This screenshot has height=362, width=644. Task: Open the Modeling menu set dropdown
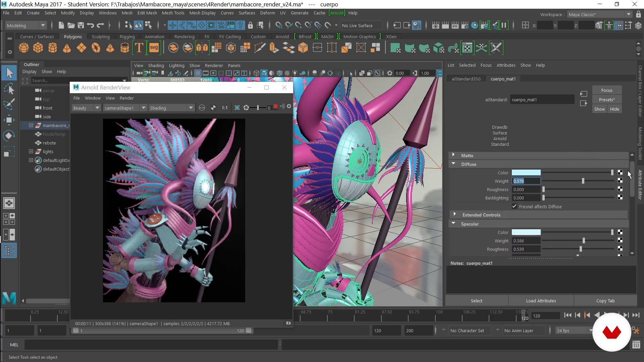click(25, 25)
